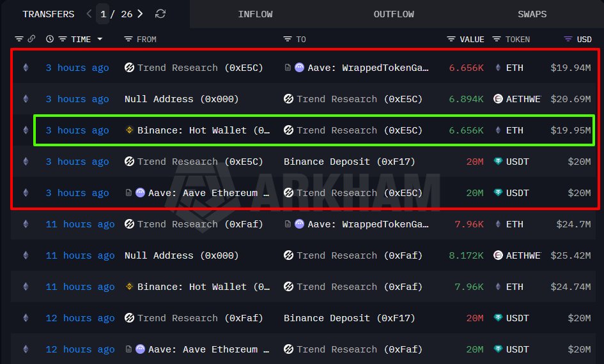This screenshot has width=604, height=364.
Task: Filter by VALUE column
Action: click(451, 39)
